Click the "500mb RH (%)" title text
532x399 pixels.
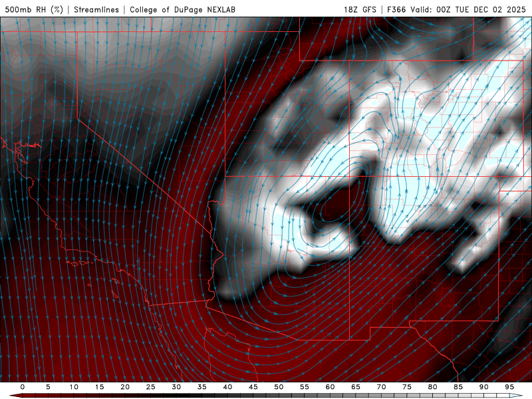34,9
